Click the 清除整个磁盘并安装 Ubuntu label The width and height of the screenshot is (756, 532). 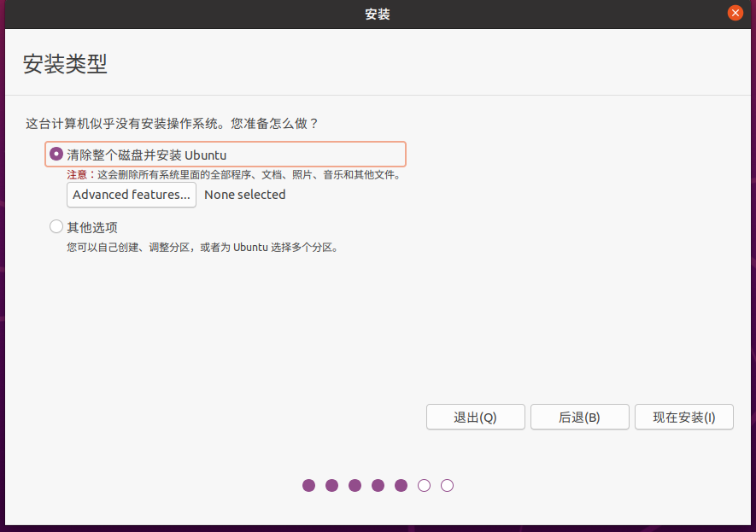point(147,155)
